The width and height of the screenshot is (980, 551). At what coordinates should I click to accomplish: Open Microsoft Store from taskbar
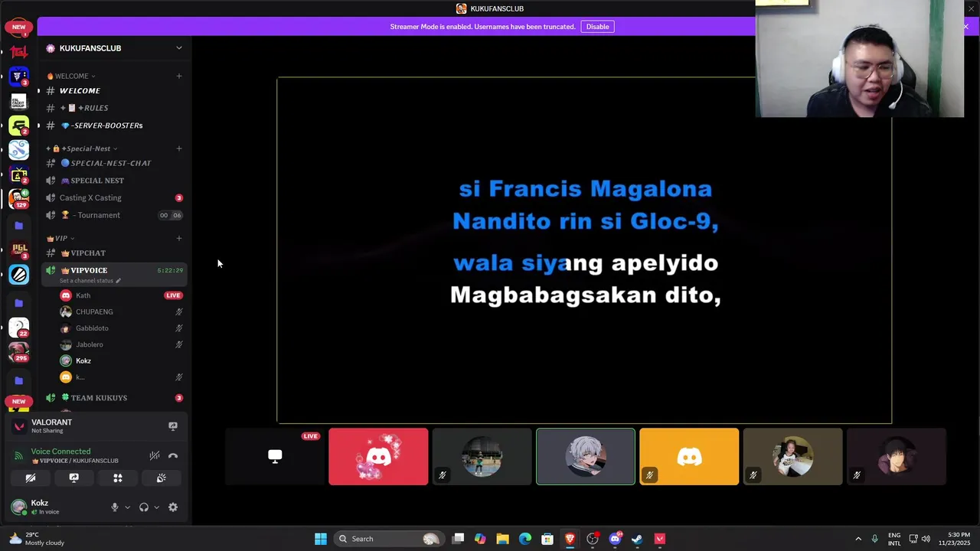pyautogui.click(x=547, y=539)
